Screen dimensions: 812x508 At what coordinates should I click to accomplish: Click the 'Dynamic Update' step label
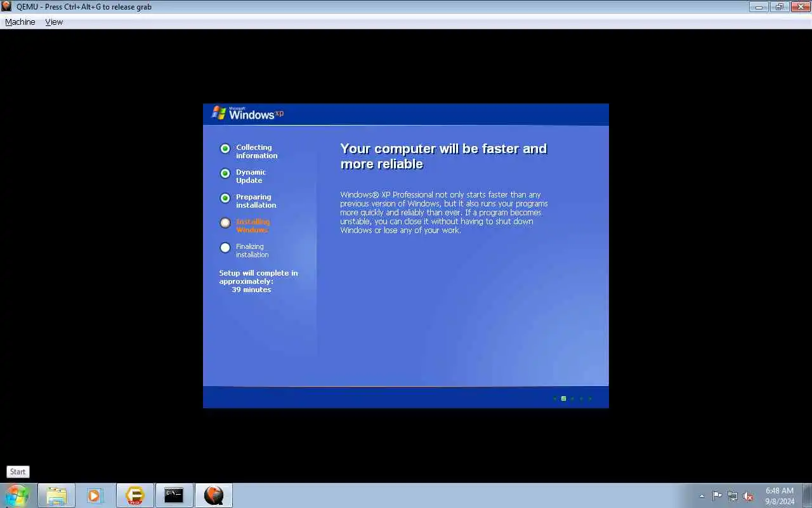pyautogui.click(x=251, y=176)
